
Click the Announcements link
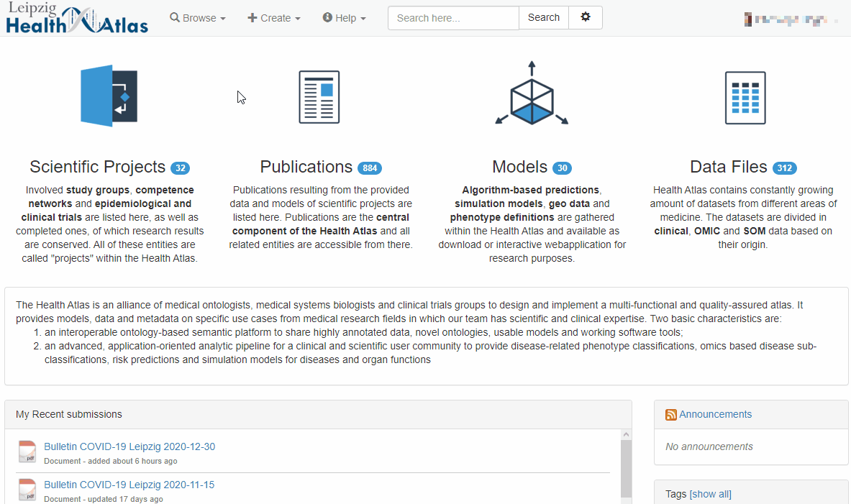(x=715, y=414)
